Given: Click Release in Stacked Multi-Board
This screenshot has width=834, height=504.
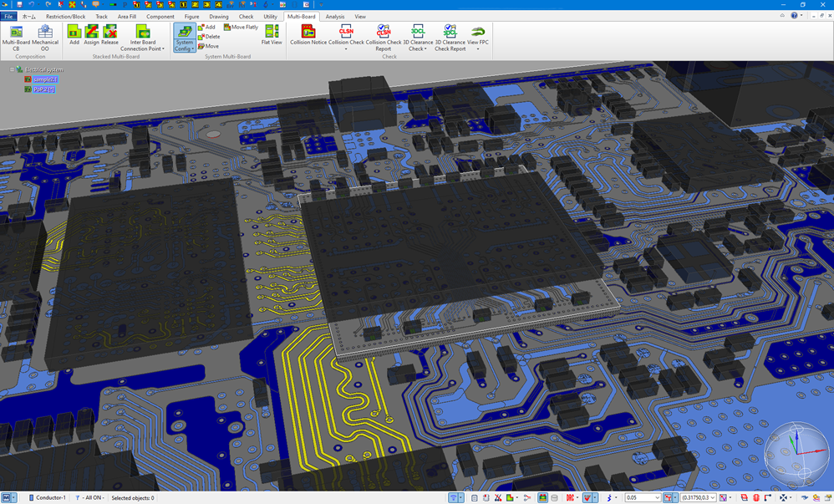Looking at the screenshot, I should click(x=109, y=36).
